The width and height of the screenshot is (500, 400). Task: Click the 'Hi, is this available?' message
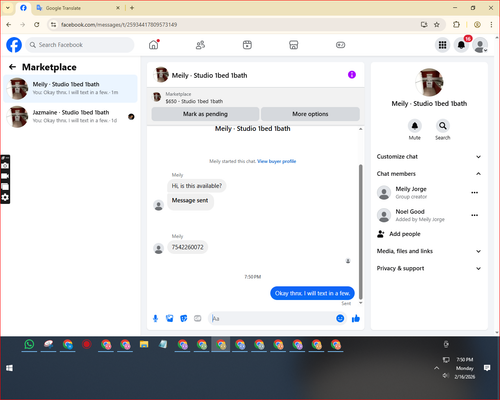(197, 186)
